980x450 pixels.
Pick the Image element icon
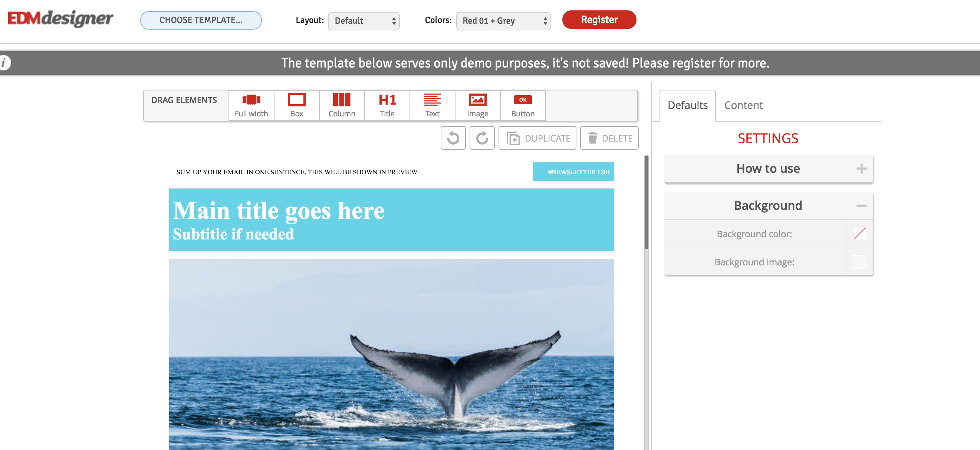tap(477, 100)
